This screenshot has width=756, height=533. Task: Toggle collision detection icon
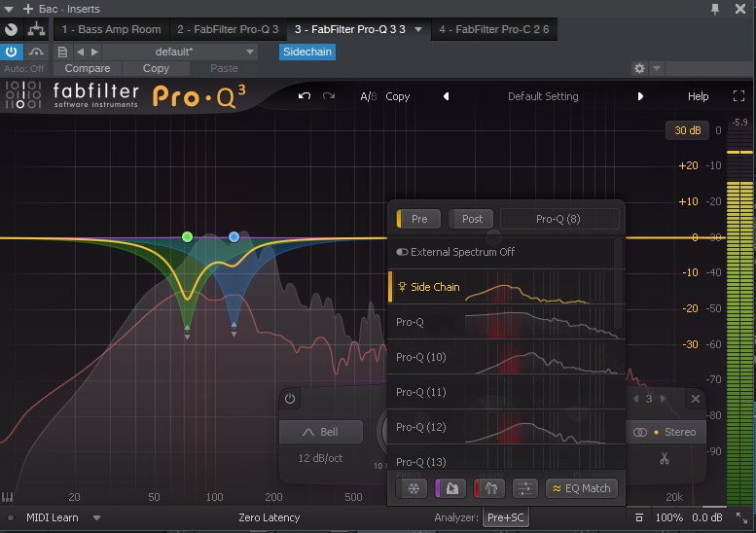point(489,488)
